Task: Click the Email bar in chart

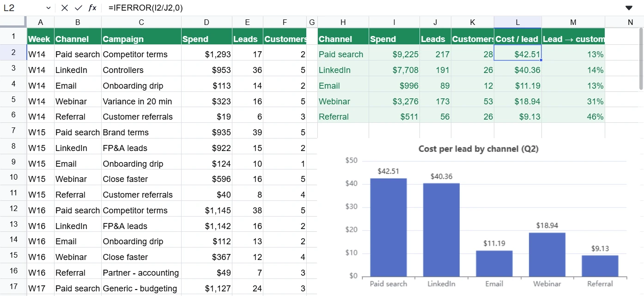Action: pyautogui.click(x=494, y=264)
